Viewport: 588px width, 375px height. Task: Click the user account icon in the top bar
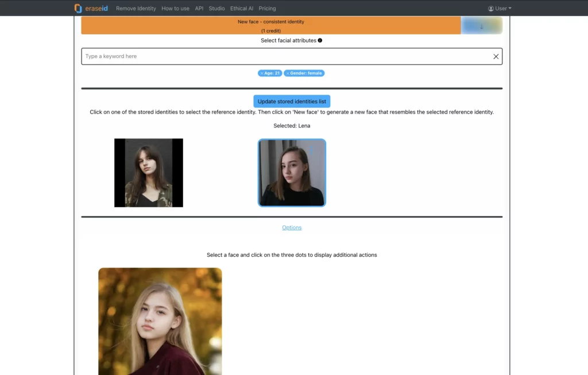click(x=491, y=8)
